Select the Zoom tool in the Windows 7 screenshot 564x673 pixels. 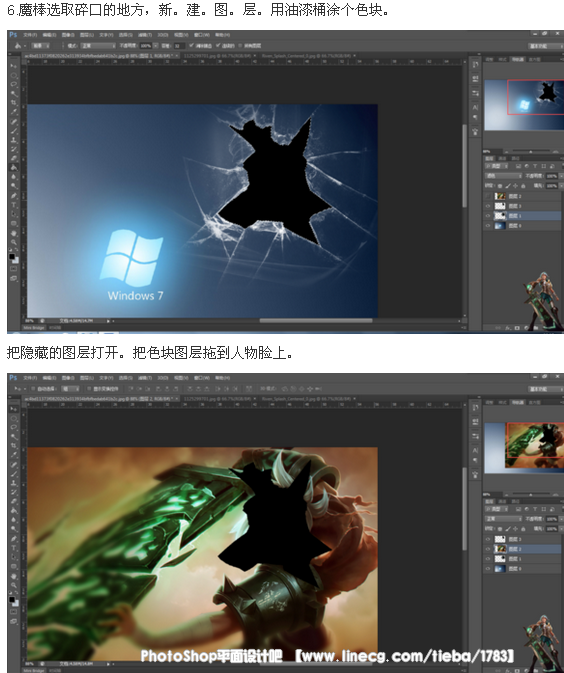coord(13,242)
